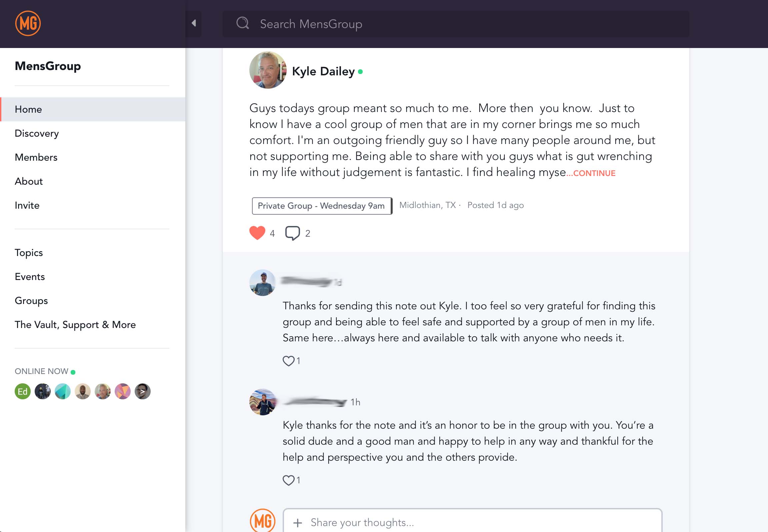Click green Ed avatar under Online Now
Image resolution: width=768 pixels, height=532 pixels.
pos(23,391)
